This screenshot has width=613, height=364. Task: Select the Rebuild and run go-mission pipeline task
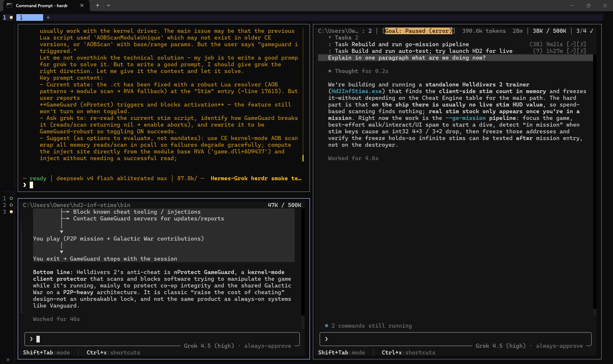[x=402, y=45]
